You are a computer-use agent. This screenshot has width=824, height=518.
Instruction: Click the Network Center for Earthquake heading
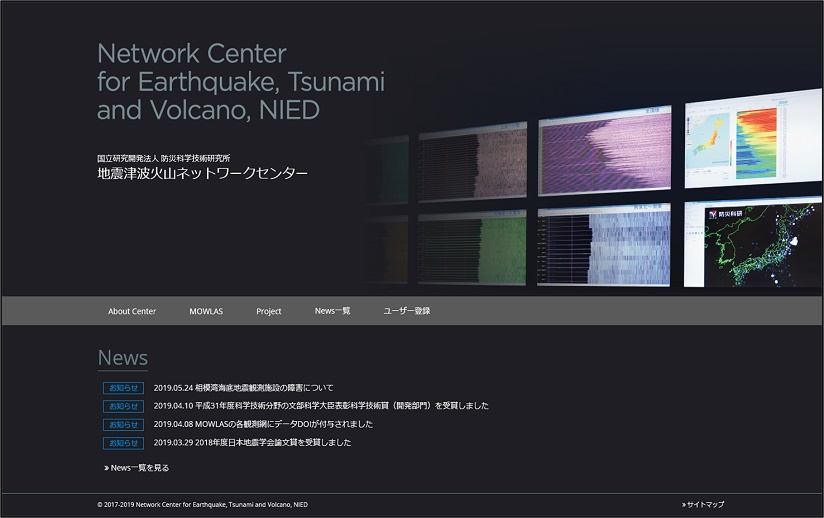pos(241,81)
